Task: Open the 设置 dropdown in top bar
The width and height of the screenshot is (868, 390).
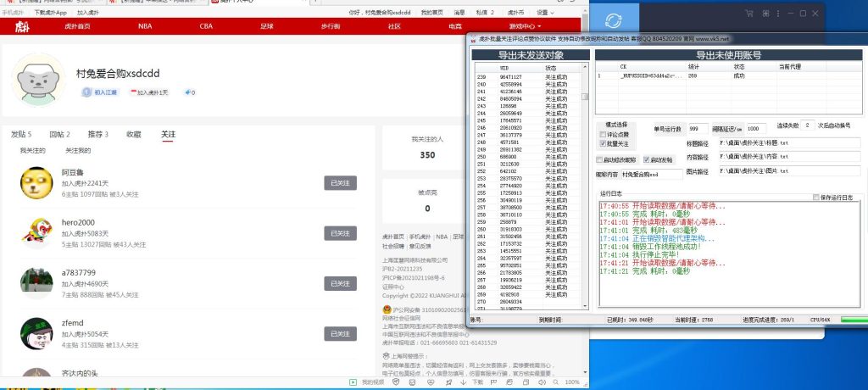Action: (x=543, y=14)
